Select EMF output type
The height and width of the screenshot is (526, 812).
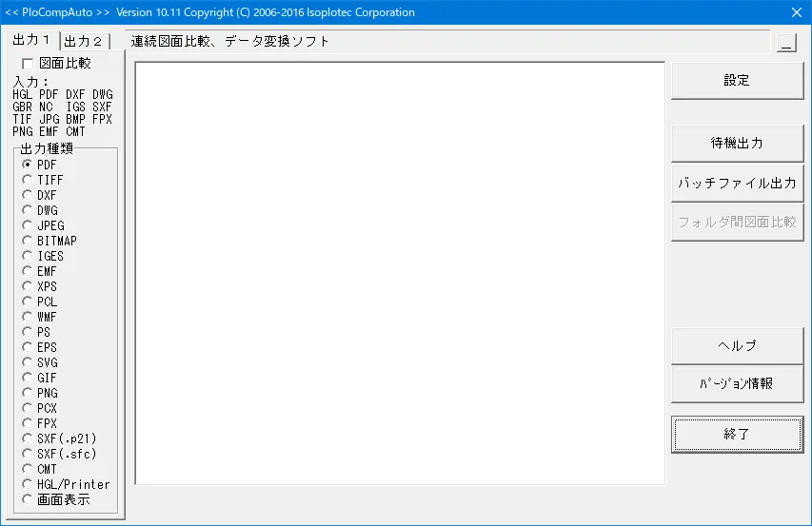point(39,271)
